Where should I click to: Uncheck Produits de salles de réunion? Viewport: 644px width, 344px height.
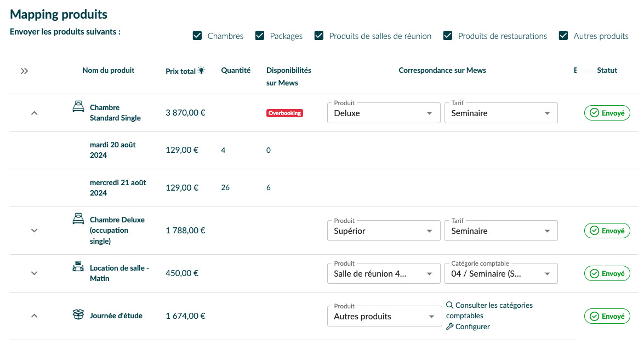pos(319,36)
